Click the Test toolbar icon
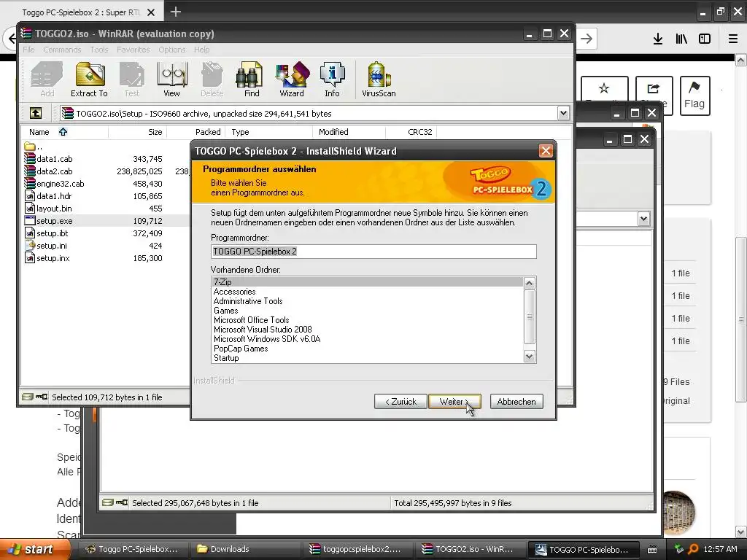Screen dimensions: 747x560 (132, 79)
